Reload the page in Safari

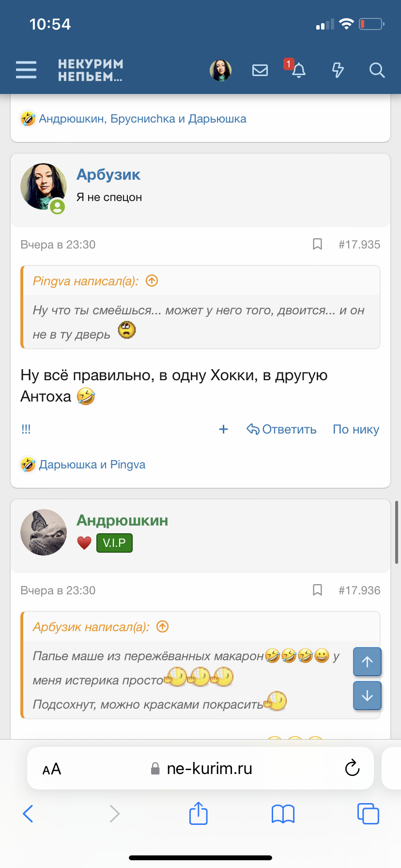pos(352,768)
